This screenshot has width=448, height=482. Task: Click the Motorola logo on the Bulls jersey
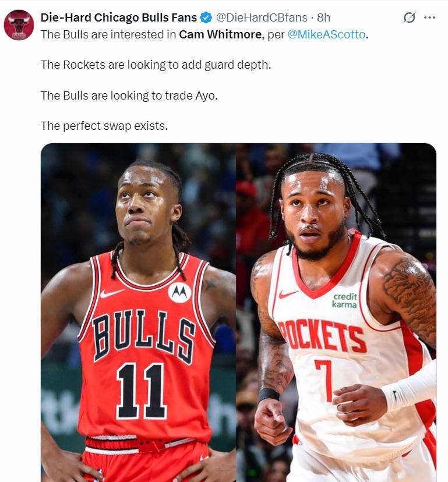tap(179, 292)
